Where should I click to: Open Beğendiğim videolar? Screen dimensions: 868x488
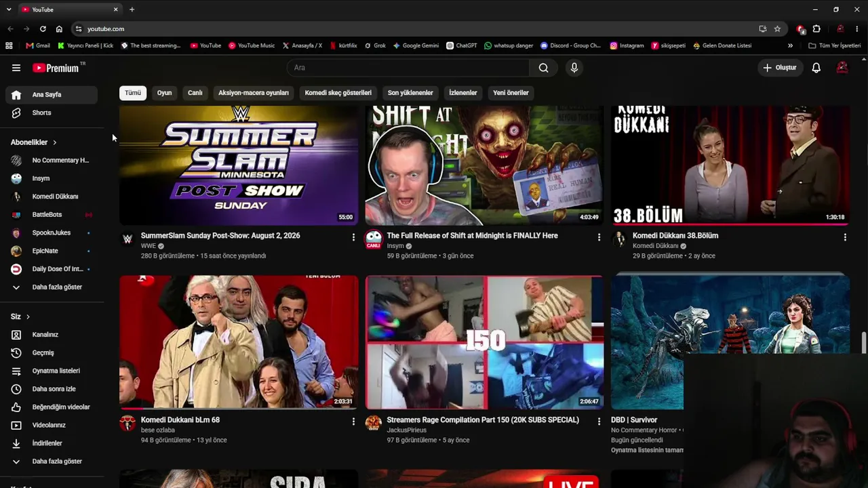52,407
